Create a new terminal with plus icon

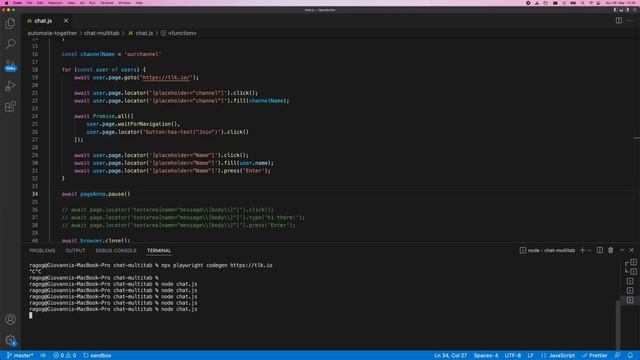pyautogui.click(x=582, y=250)
